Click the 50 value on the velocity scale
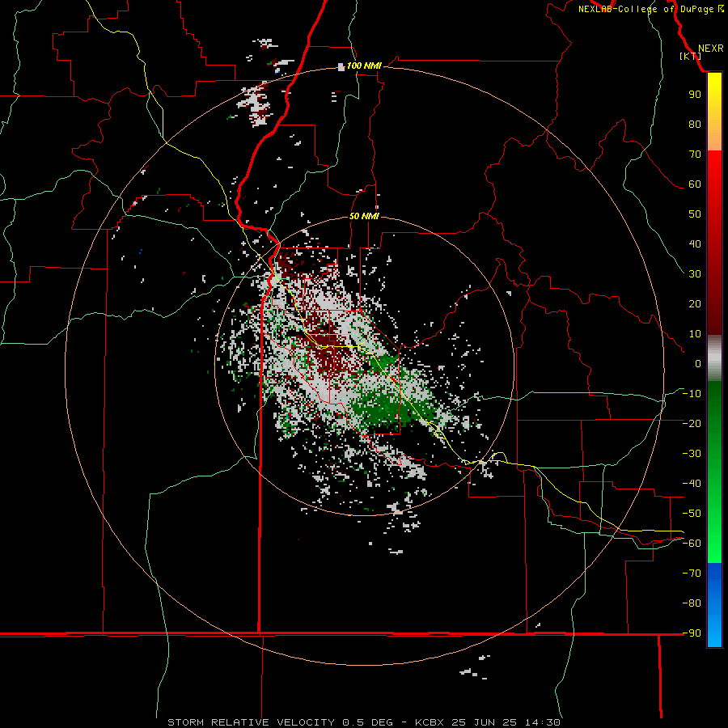The image size is (728, 728). 695,214
